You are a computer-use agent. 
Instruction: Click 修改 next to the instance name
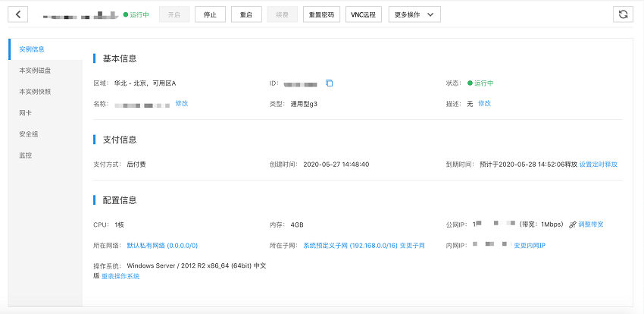tap(182, 103)
